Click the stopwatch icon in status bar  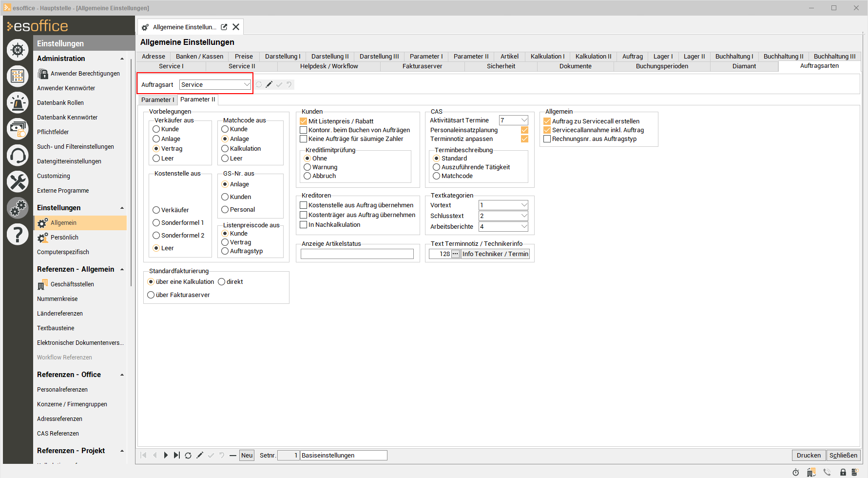pyautogui.click(x=795, y=472)
